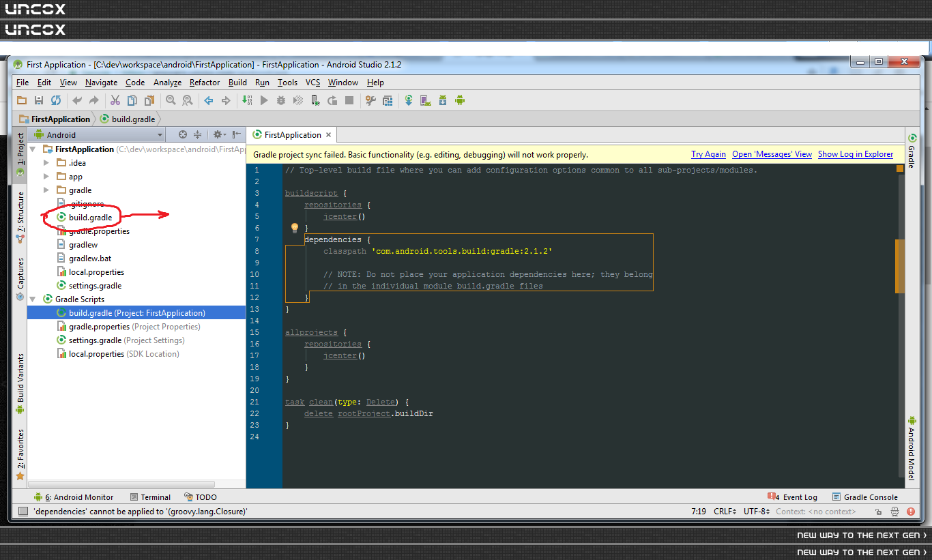
Task: Click the Make Project icon
Action: pos(247,100)
